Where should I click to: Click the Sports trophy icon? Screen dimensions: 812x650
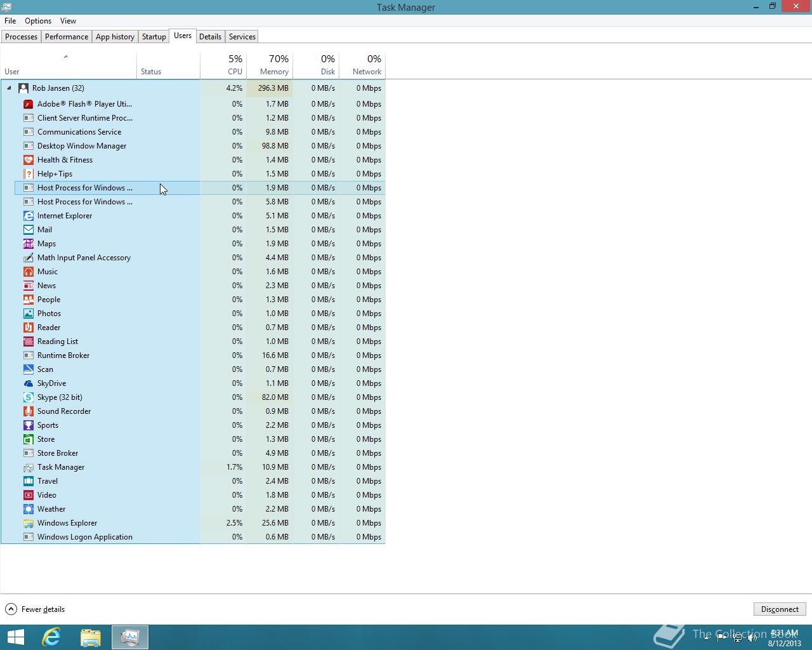pos(28,425)
